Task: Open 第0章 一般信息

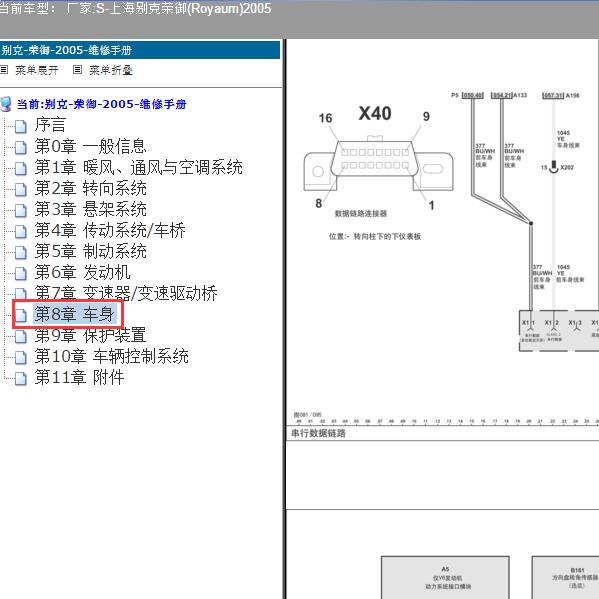Action: 90,146
